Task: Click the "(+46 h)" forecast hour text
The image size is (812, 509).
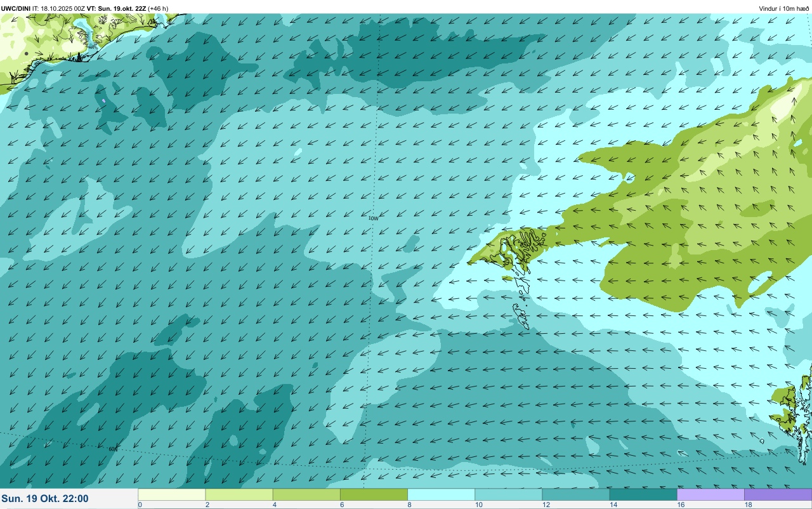Action: (158, 8)
